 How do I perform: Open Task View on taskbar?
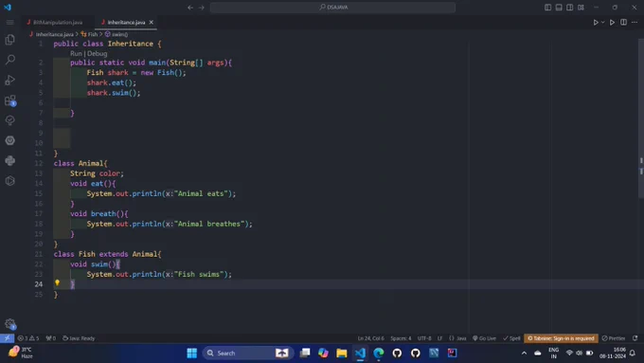click(x=305, y=353)
